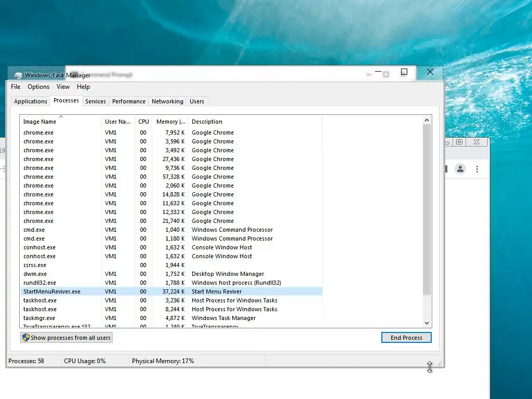The image size is (532, 399).
Task: Select chrome.exe using 12,332 K memory
Action: tap(171, 212)
